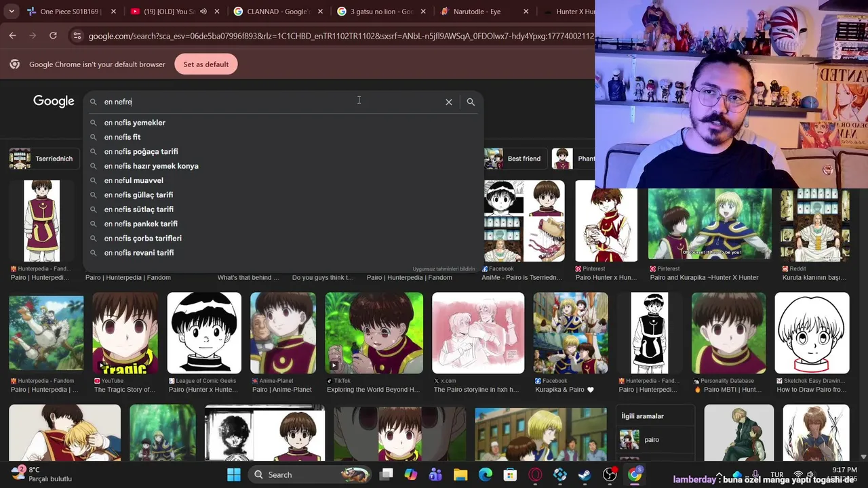Select suggestion 'en nefis fit'

283,137
